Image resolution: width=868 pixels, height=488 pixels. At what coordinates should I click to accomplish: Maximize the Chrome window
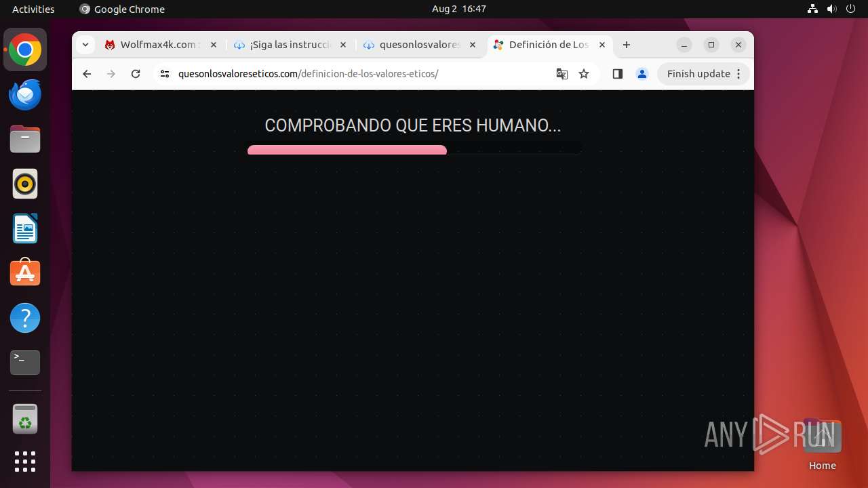tap(711, 45)
